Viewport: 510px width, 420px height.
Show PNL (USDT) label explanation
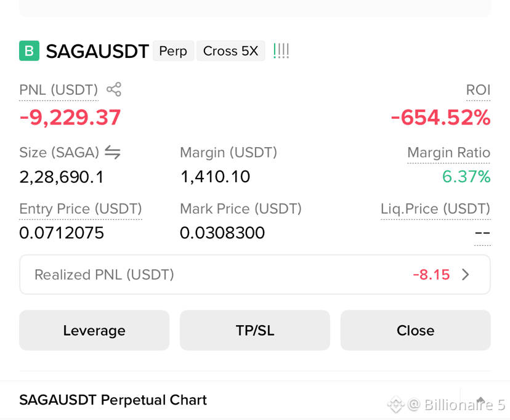click(59, 90)
